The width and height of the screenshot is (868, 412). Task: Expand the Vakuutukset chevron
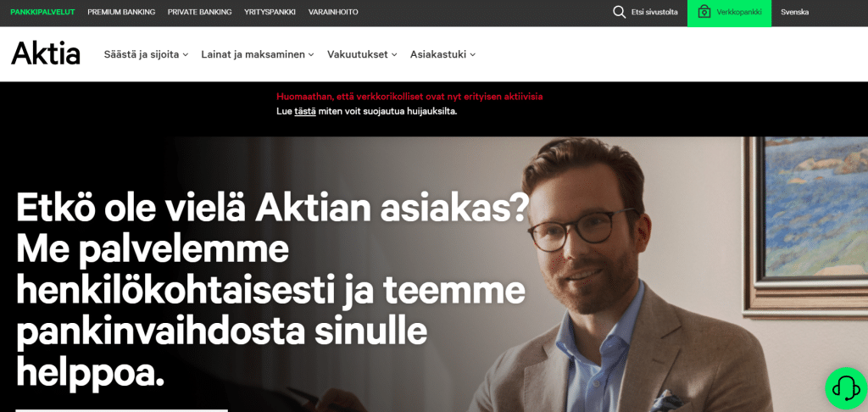394,54
